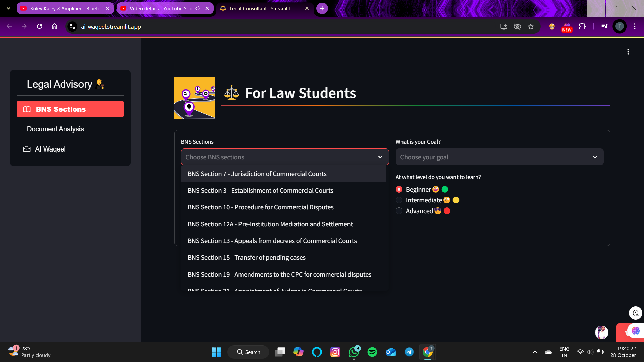Image resolution: width=644 pixels, height=362 pixels.
Task: Expand the Choose your goal dropdown
Action: (595, 157)
